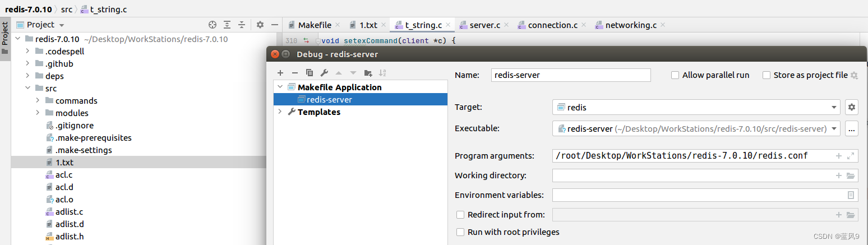Screen dimensions: 868x245
Task: Collapse the redis-7.0.10 root folder
Action: pos(17,39)
